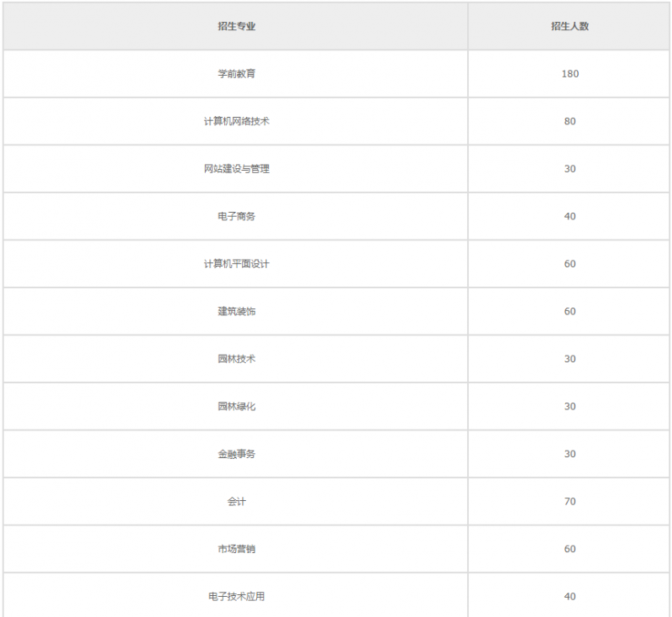Select the 市场营销 cell

236,549
